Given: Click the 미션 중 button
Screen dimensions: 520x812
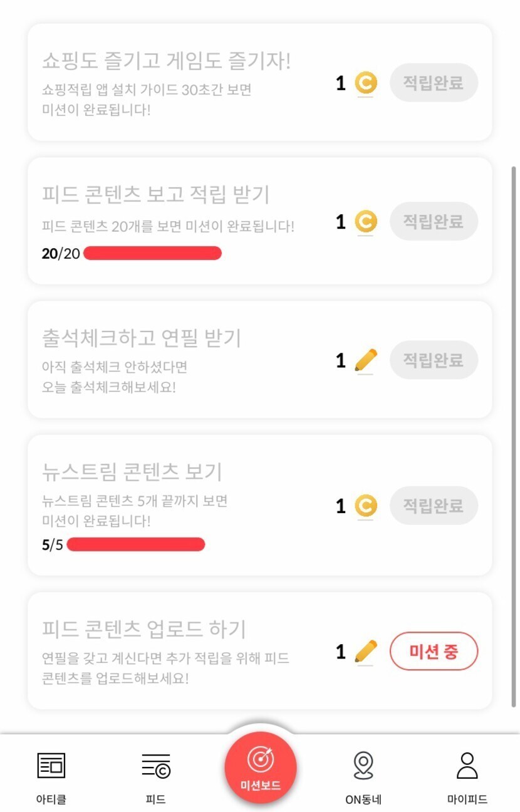Looking at the screenshot, I should [x=434, y=652].
